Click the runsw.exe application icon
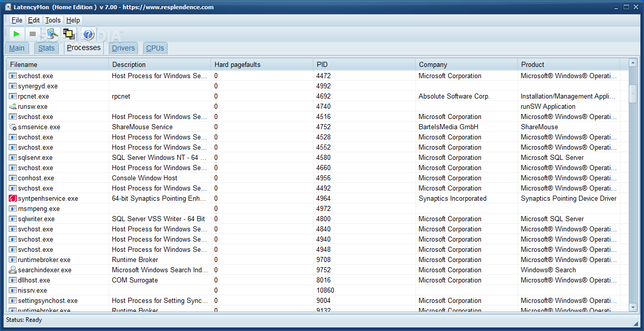 [x=13, y=106]
